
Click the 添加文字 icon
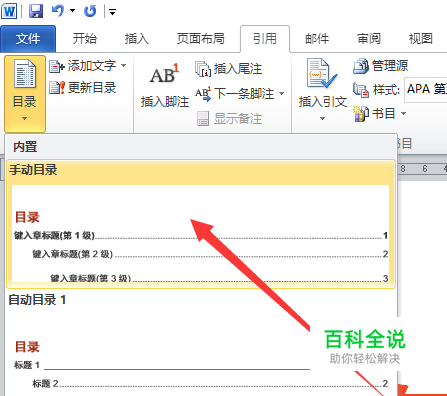pyautogui.click(x=56, y=66)
